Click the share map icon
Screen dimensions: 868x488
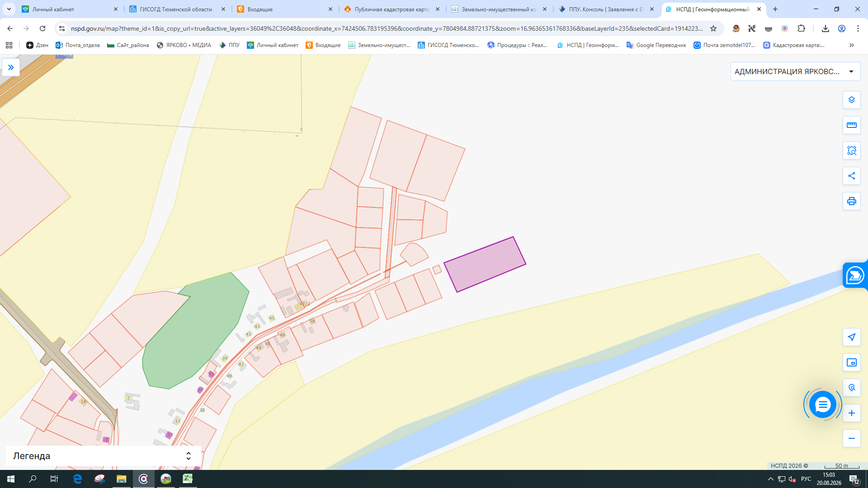851,176
